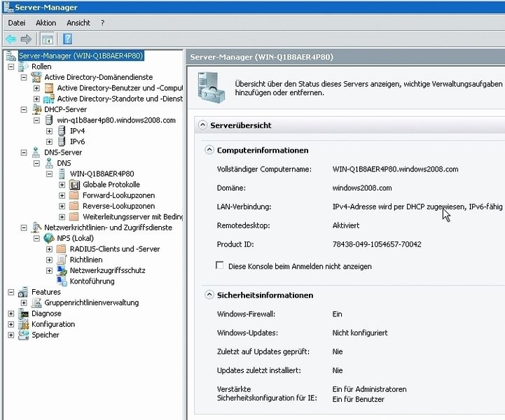This screenshot has width=505, height=420.
Task: Select WIN-Q1B8AER4P80 under DNS
Action: tap(102, 174)
